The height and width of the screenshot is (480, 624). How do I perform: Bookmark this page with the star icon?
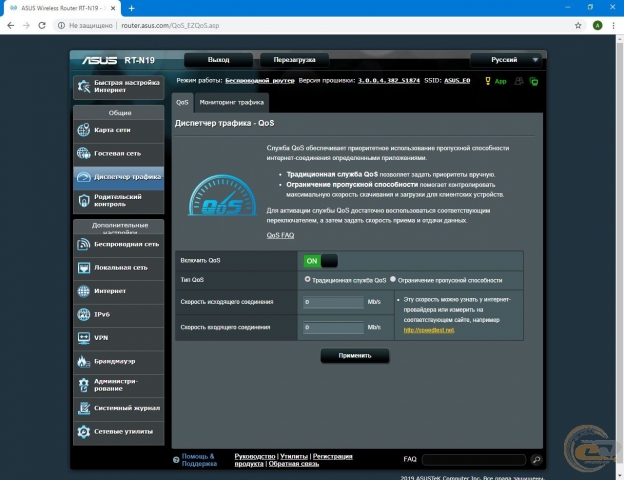pos(578,25)
